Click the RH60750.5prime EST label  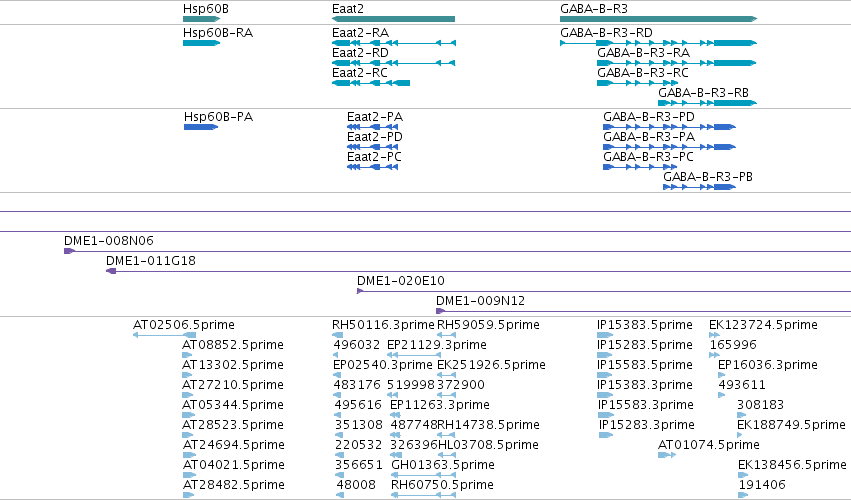click(x=442, y=485)
